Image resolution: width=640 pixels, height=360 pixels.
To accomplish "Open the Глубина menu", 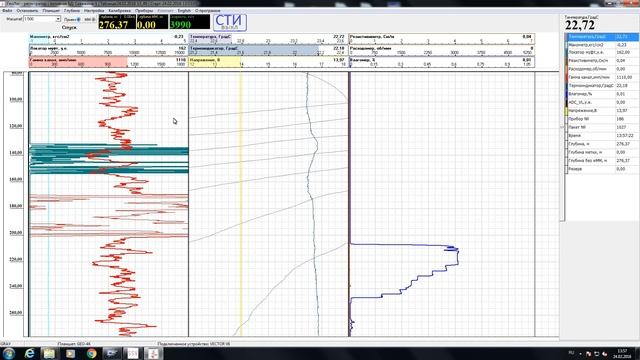I will point(72,11).
